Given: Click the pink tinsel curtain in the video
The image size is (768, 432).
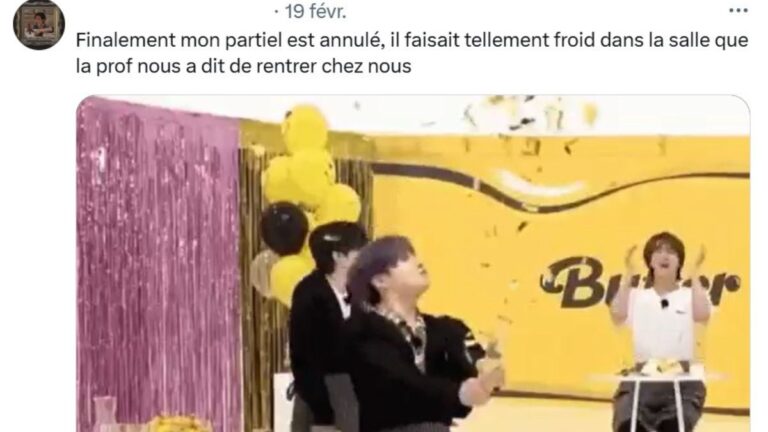Looking at the screenshot, I should [x=158, y=264].
